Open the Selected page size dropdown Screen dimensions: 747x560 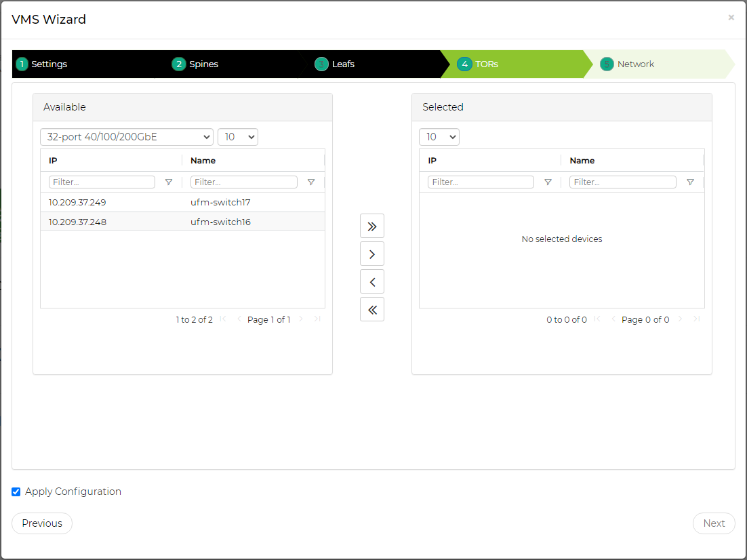coord(439,137)
